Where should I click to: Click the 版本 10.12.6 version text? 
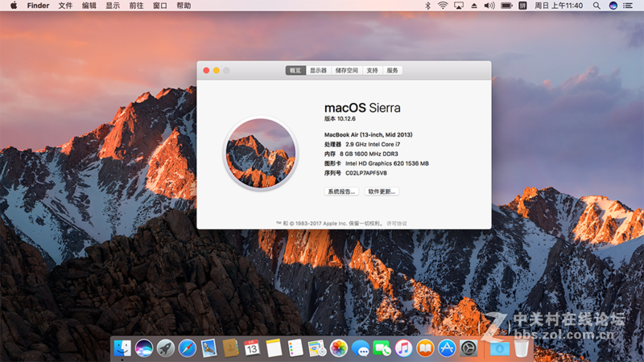[x=340, y=118]
